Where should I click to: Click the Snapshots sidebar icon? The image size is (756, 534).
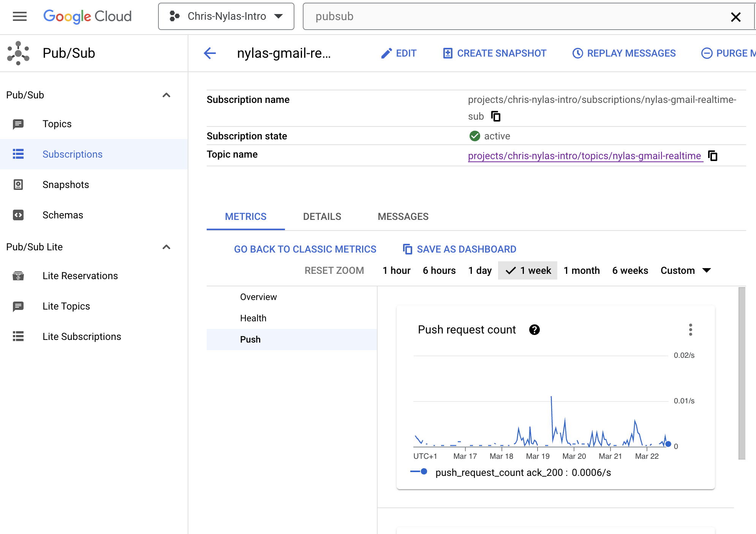pos(18,185)
